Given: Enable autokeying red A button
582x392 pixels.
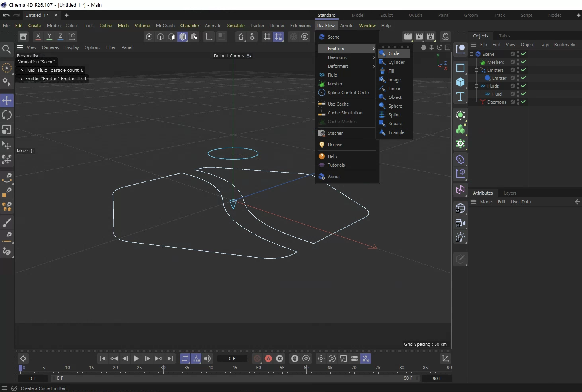Looking at the screenshot, I should tap(268, 359).
